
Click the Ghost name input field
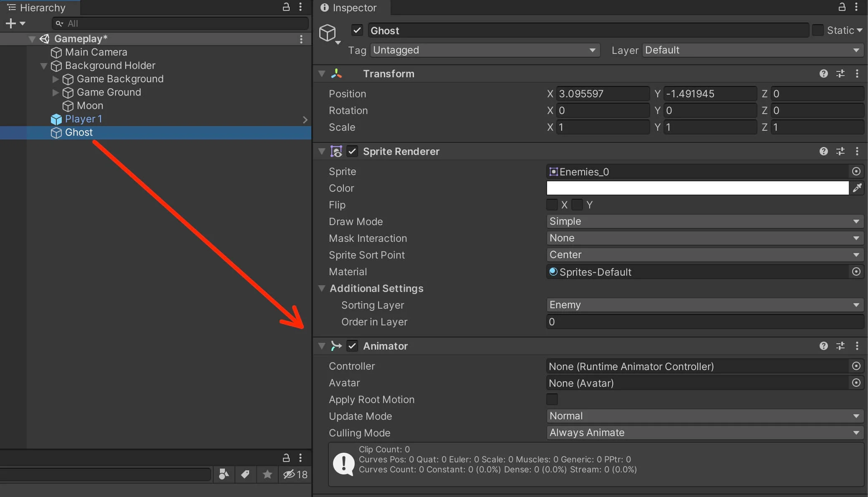tap(588, 30)
